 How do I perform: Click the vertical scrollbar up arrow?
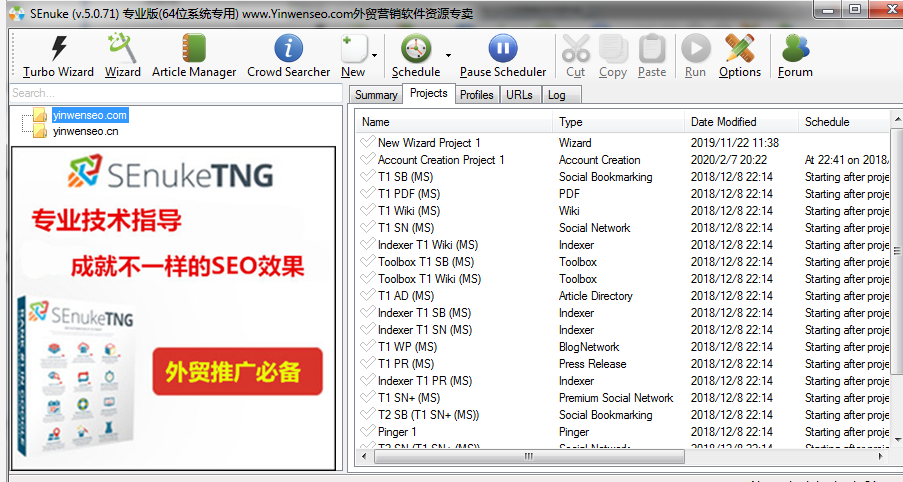897,119
